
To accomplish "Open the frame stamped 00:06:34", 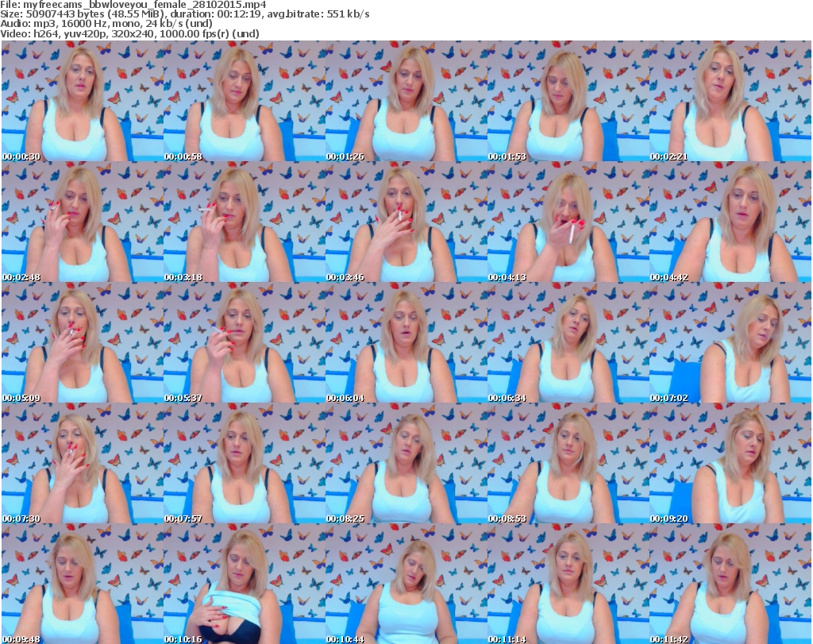I will pyautogui.click(x=568, y=343).
